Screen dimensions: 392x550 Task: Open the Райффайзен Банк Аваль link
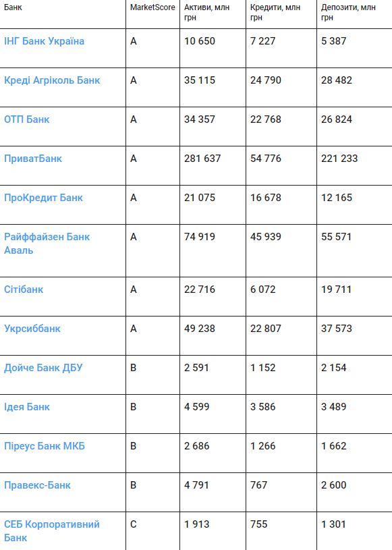tap(47, 244)
